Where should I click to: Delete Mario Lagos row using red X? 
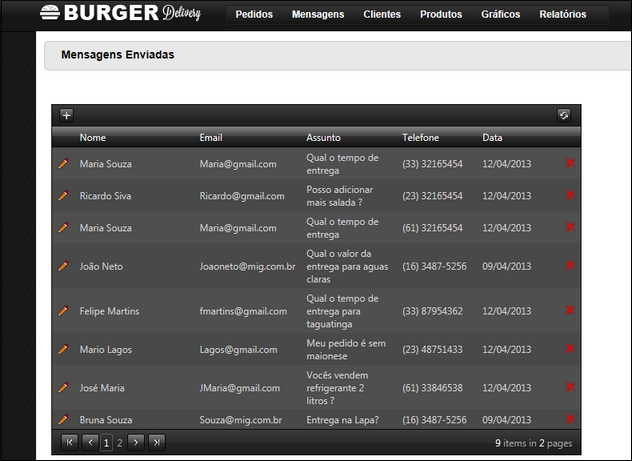[570, 349]
